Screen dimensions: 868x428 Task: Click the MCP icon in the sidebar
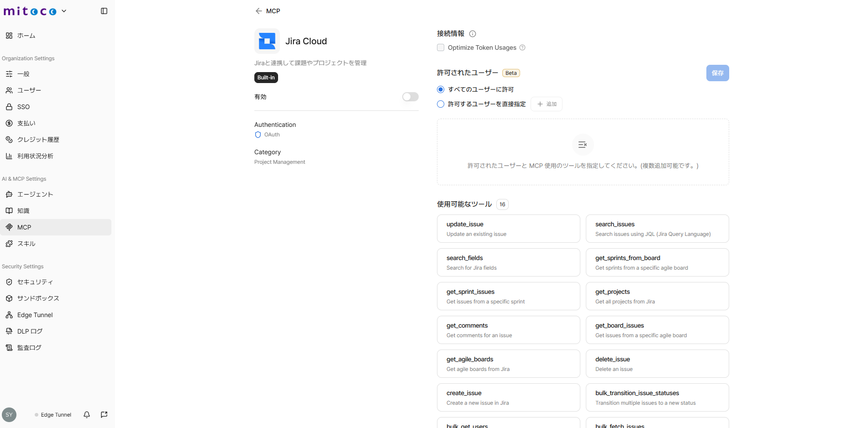click(9, 227)
